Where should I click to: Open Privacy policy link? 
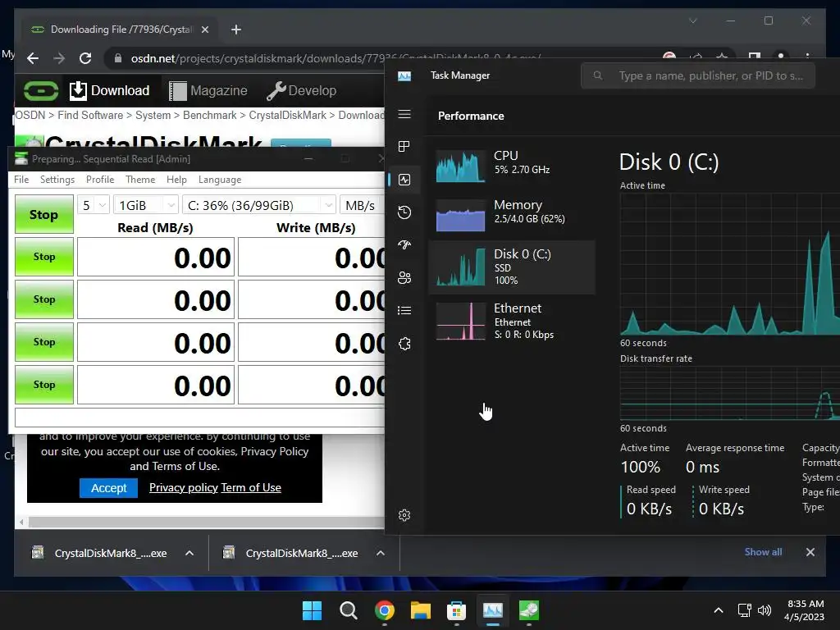click(x=183, y=487)
